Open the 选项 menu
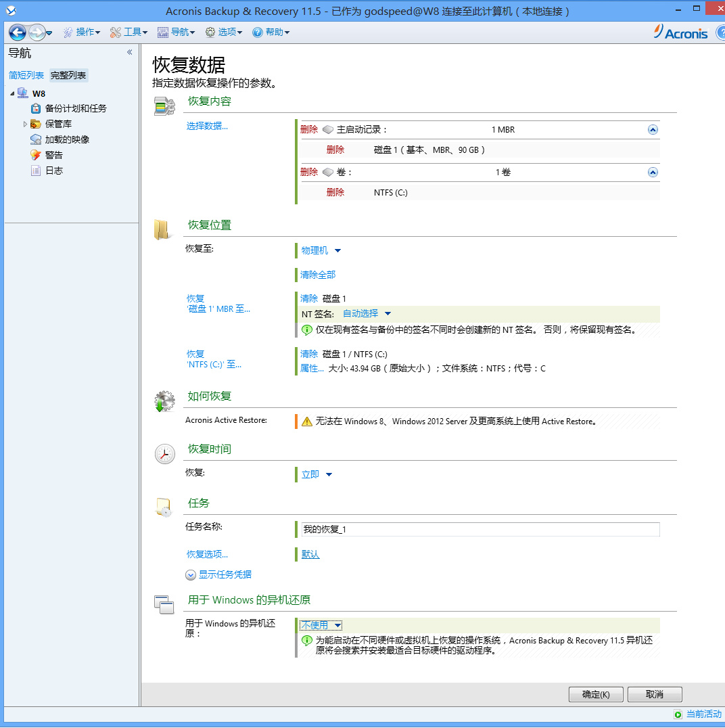The image size is (725, 728). coord(224,32)
